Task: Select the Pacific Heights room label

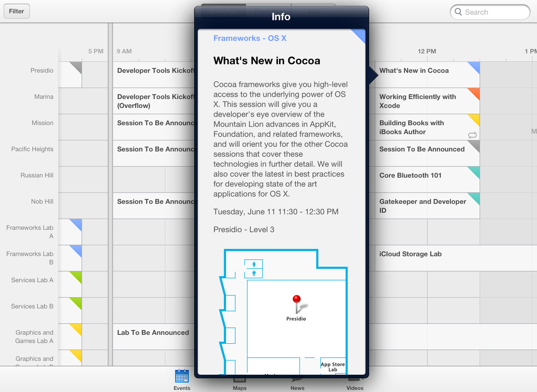Action: click(x=32, y=149)
